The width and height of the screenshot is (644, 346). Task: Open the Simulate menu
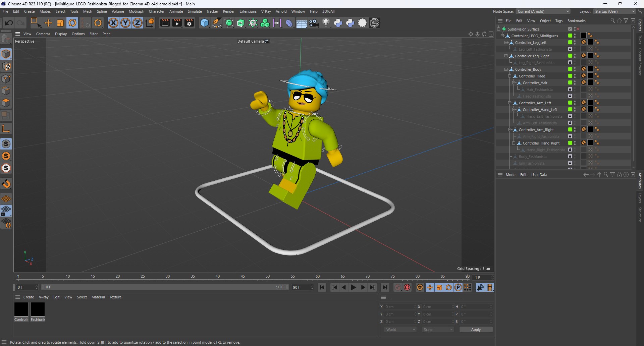point(195,11)
